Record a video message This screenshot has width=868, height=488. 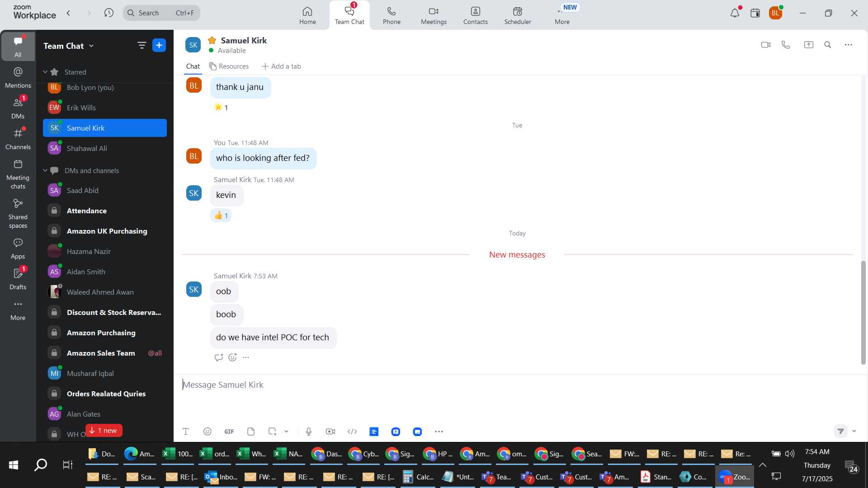pos(330,432)
